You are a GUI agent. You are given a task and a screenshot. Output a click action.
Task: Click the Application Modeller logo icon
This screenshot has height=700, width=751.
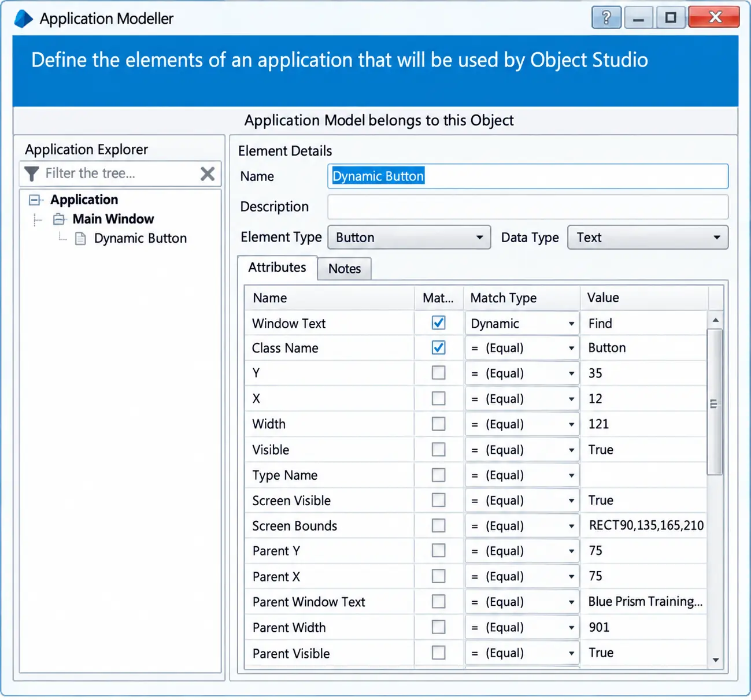click(x=24, y=18)
